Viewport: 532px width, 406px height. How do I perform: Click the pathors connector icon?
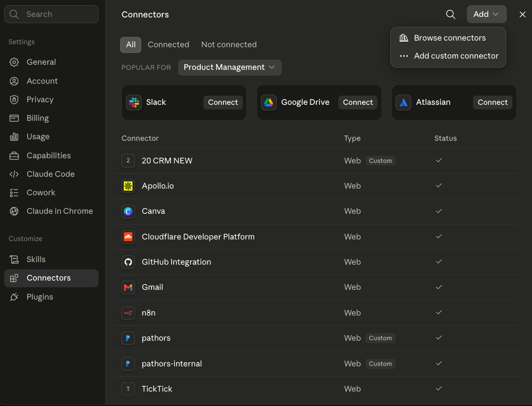pyautogui.click(x=128, y=338)
